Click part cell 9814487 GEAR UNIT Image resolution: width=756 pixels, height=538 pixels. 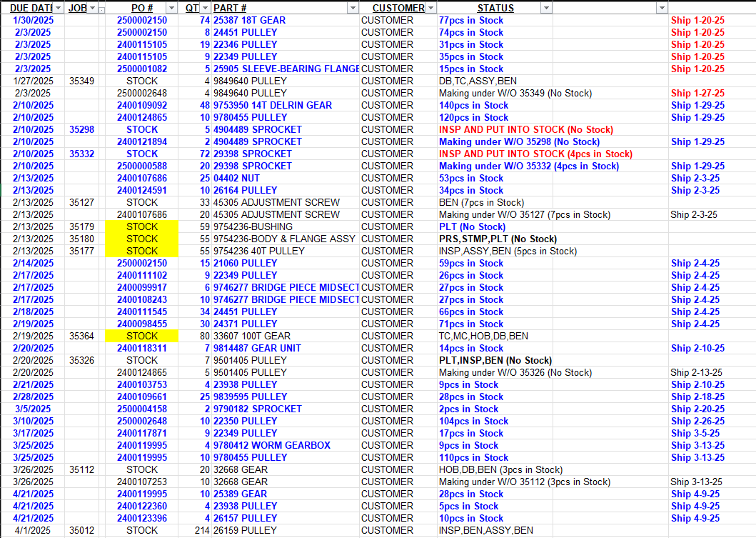coord(286,349)
